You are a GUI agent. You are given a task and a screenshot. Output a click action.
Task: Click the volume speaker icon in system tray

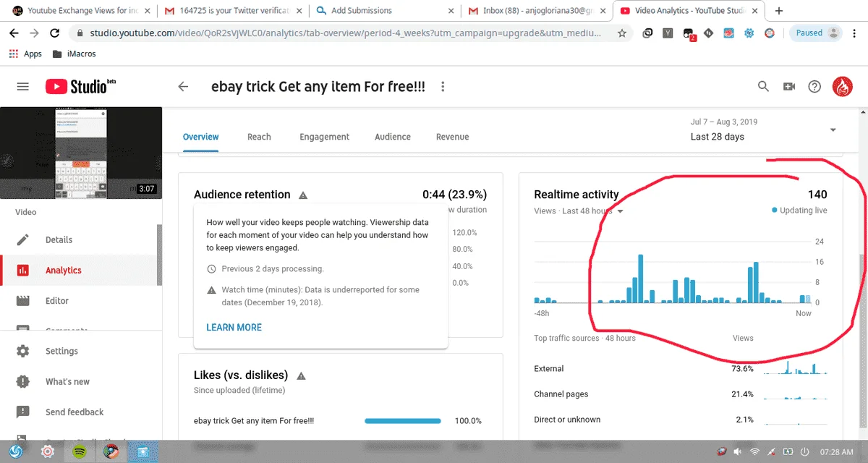[736, 451]
